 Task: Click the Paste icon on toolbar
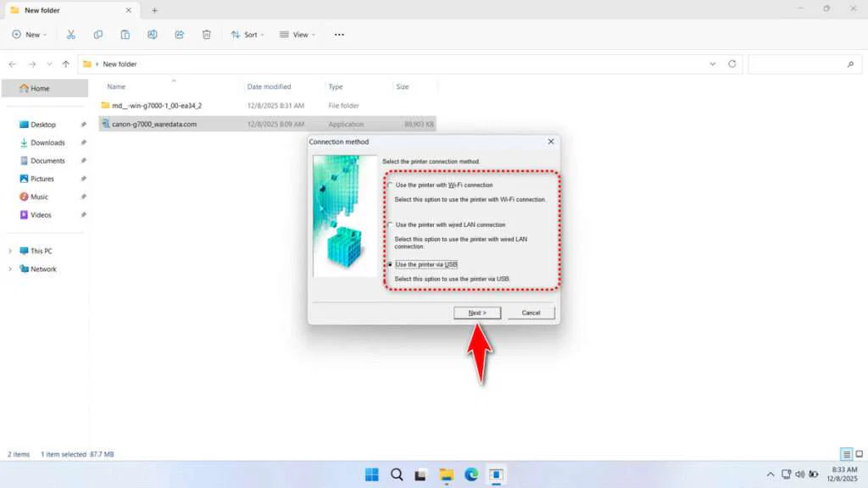pos(125,34)
